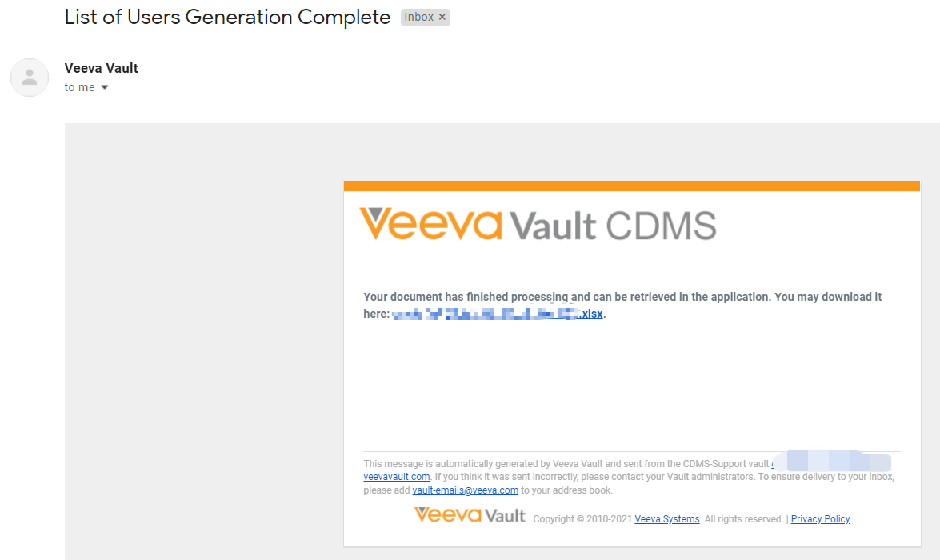The image size is (940, 560).
Task: Click the sender name Veeva Vault
Action: tap(102, 68)
